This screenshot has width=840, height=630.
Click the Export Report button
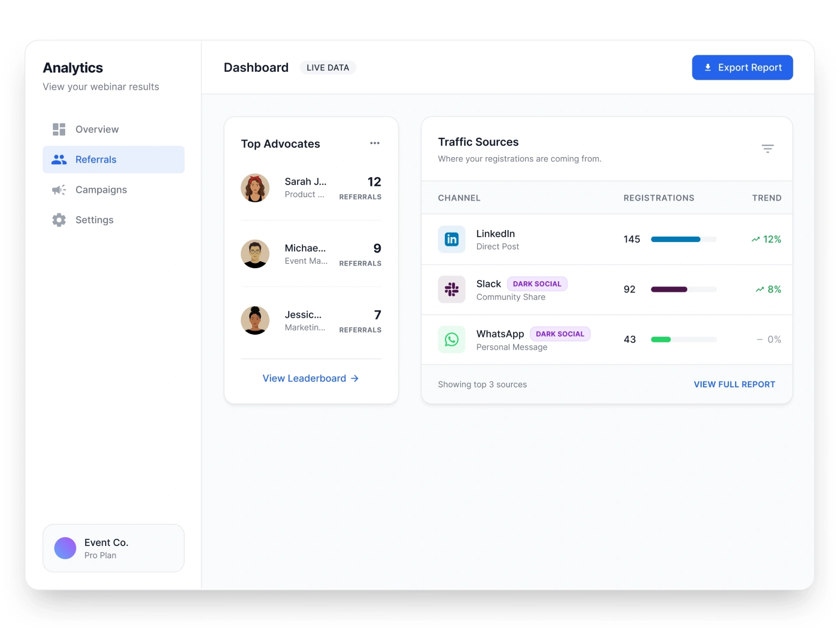point(742,67)
